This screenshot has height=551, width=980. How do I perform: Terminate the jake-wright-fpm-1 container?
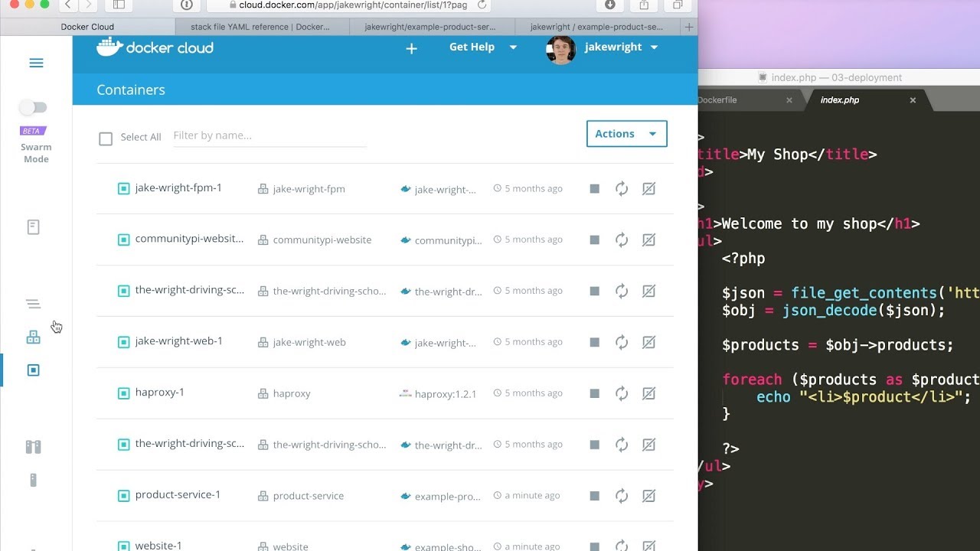[648, 189]
